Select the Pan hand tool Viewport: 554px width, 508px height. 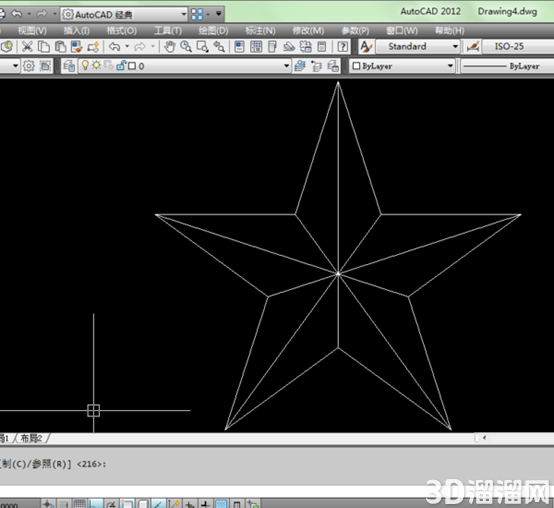[x=170, y=47]
